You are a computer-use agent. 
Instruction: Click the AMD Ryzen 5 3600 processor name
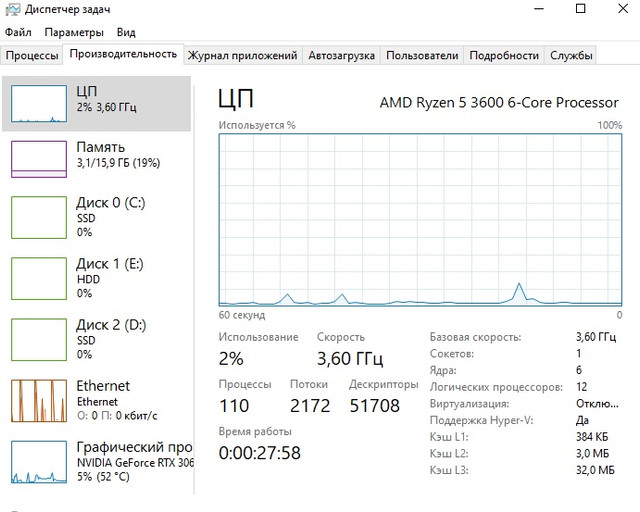pyautogui.click(x=499, y=102)
